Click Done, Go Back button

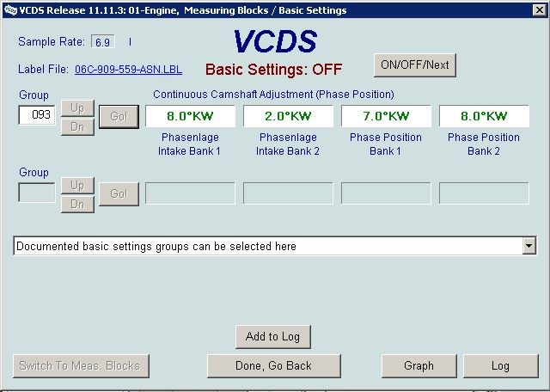point(273,366)
